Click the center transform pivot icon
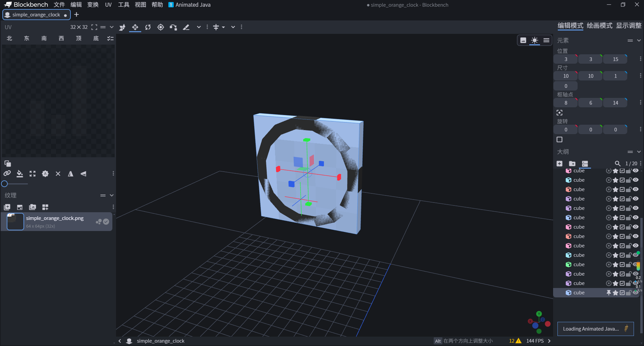This screenshot has height=346, width=644. (x=216, y=27)
